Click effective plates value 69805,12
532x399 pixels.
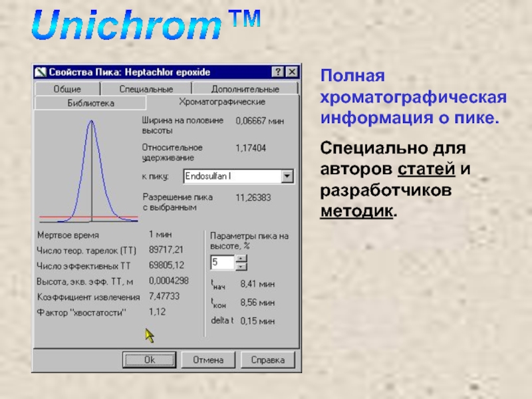166,265
